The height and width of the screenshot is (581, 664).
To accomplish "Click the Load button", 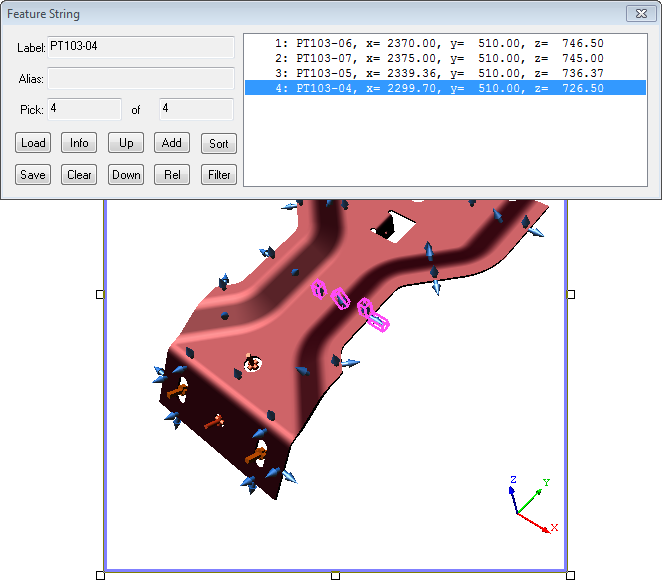I will point(33,143).
